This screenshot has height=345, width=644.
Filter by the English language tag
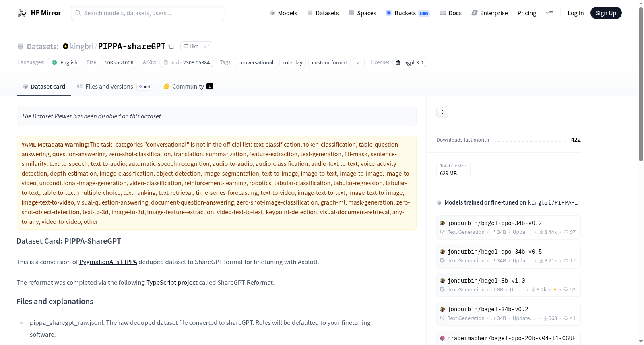tap(65, 62)
